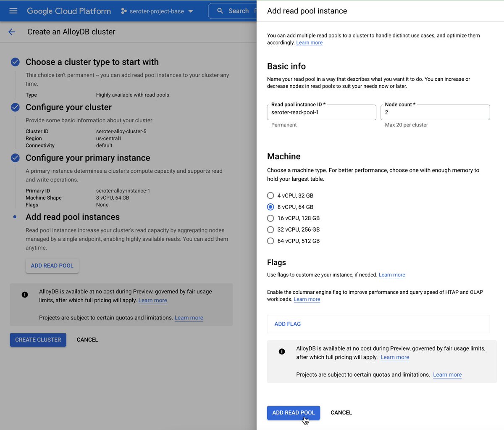Open Learn more link about multiple read pools

(x=310, y=42)
